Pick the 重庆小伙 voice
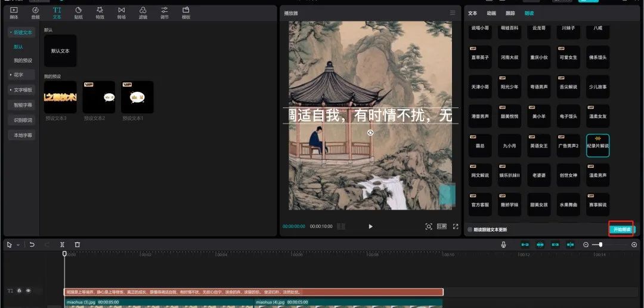The width and height of the screenshot is (644, 308). pos(539,57)
